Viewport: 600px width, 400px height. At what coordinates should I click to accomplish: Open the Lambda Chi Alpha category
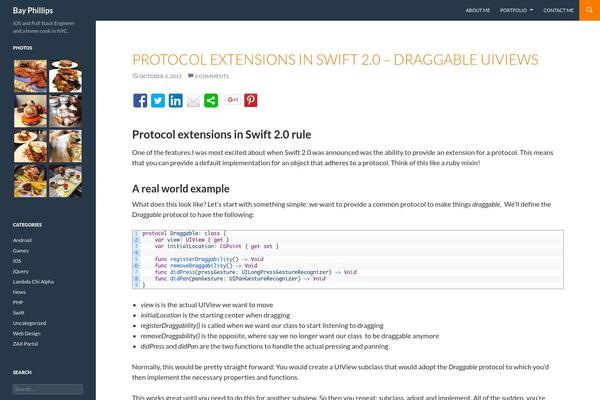point(33,282)
